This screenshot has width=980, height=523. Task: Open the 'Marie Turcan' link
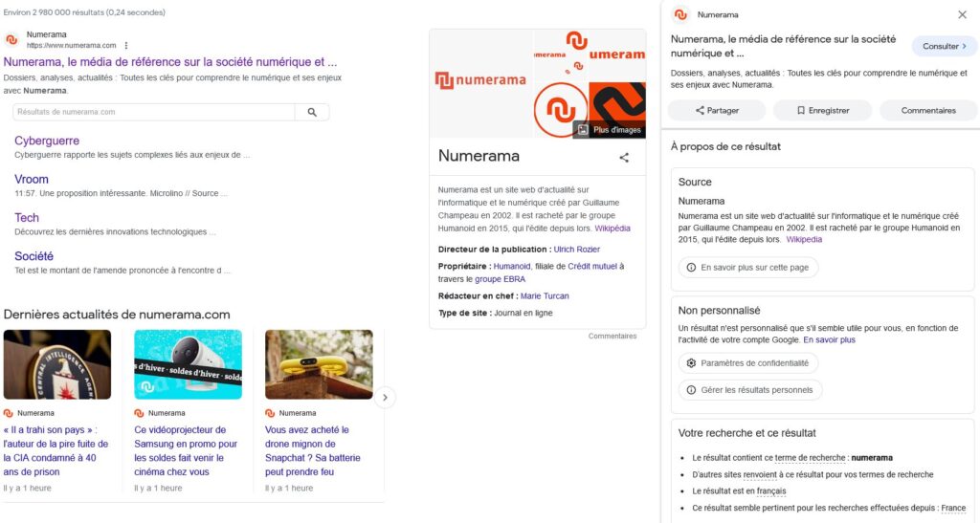[545, 295]
